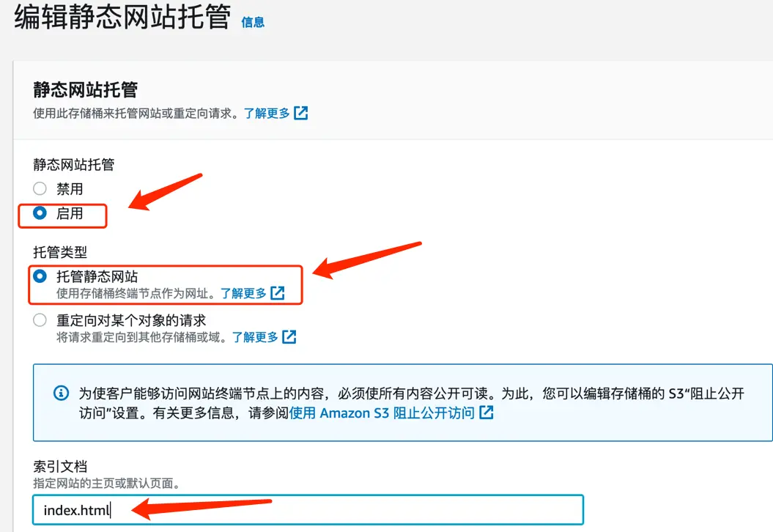Screen dimensions: 773x532
Task: Click external-link icon after header 了解更多
Action: [300, 113]
